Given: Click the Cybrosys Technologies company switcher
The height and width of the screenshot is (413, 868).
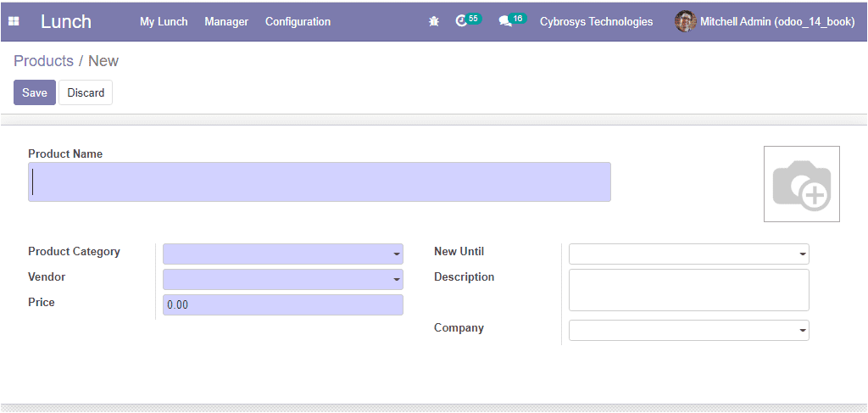Looking at the screenshot, I should (x=596, y=21).
